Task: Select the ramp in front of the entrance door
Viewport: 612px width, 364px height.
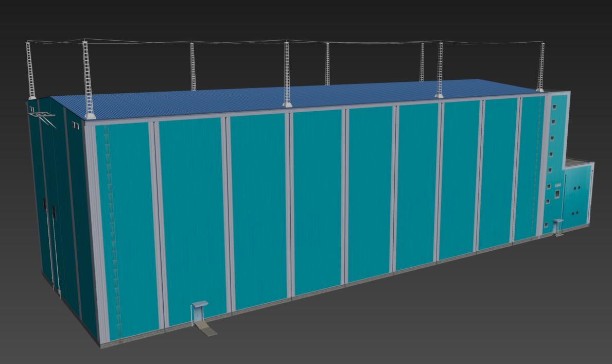Action: click(x=208, y=329)
